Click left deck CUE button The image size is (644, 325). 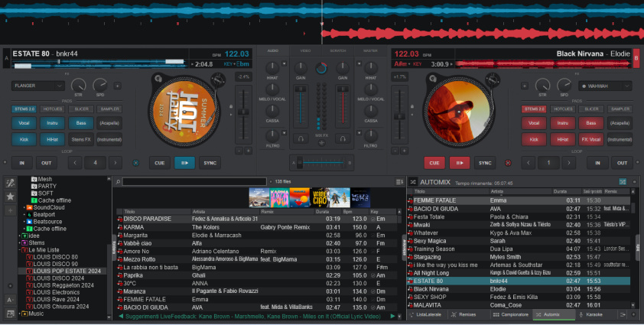point(159,163)
